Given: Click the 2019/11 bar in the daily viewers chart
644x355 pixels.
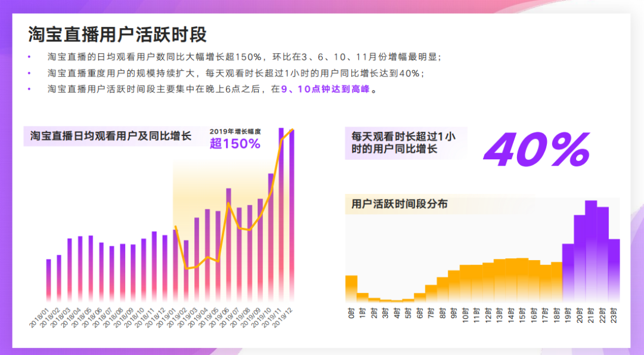Looking at the screenshot, I should (x=281, y=214).
